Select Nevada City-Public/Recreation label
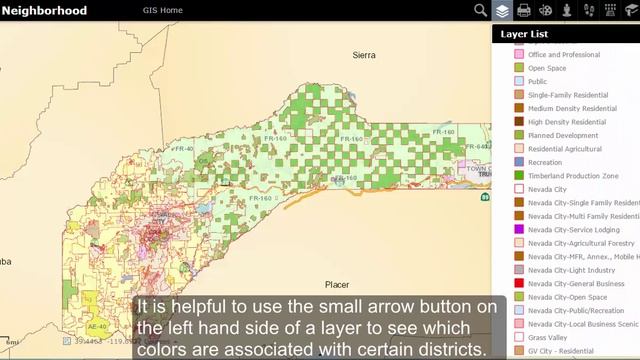This screenshot has width=640, height=360. click(576, 311)
